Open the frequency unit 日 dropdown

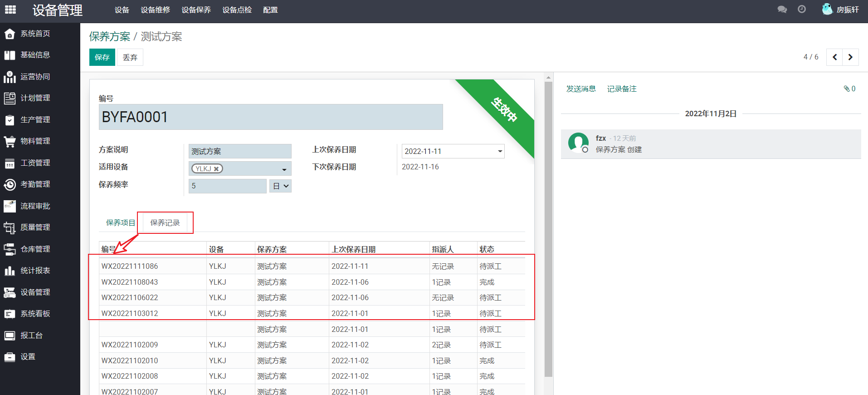coord(280,186)
